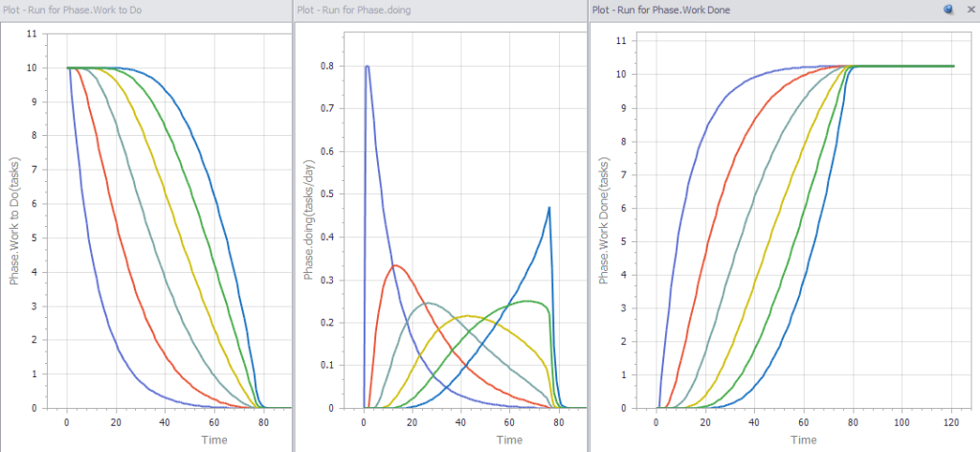Click the Time label under Phase.doing plot
The width and height of the screenshot is (980, 452).
[x=508, y=440]
